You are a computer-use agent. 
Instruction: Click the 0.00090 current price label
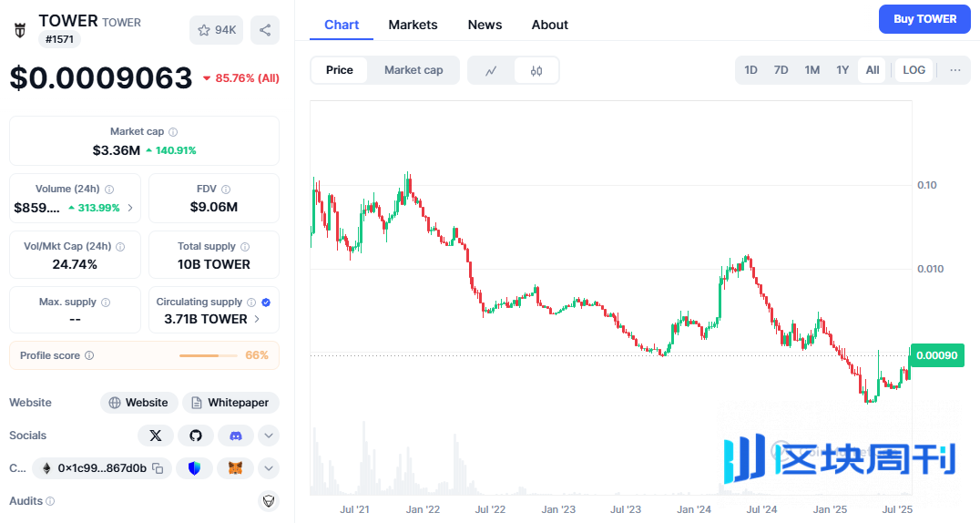pyautogui.click(x=937, y=355)
